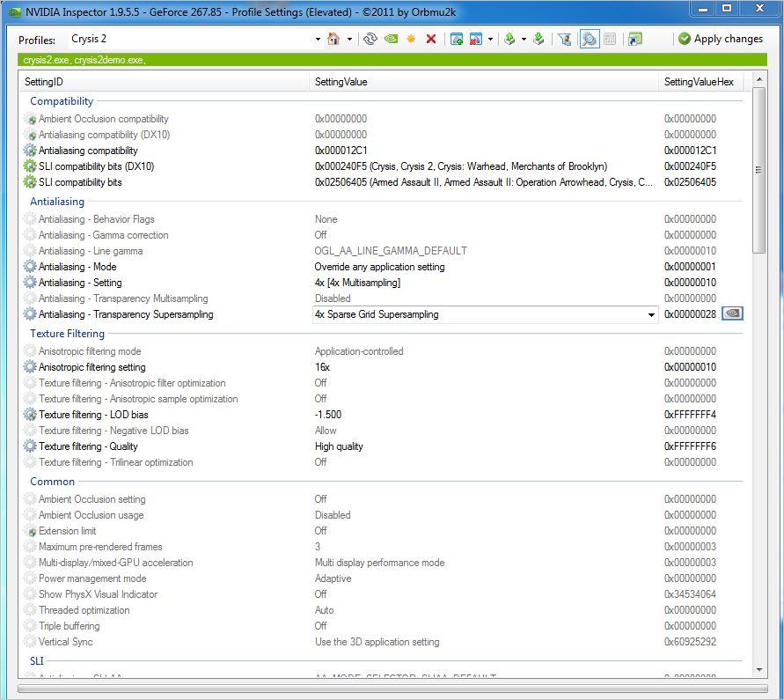
Task: Create application shortcut icon in toolbar
Action: 635,39
